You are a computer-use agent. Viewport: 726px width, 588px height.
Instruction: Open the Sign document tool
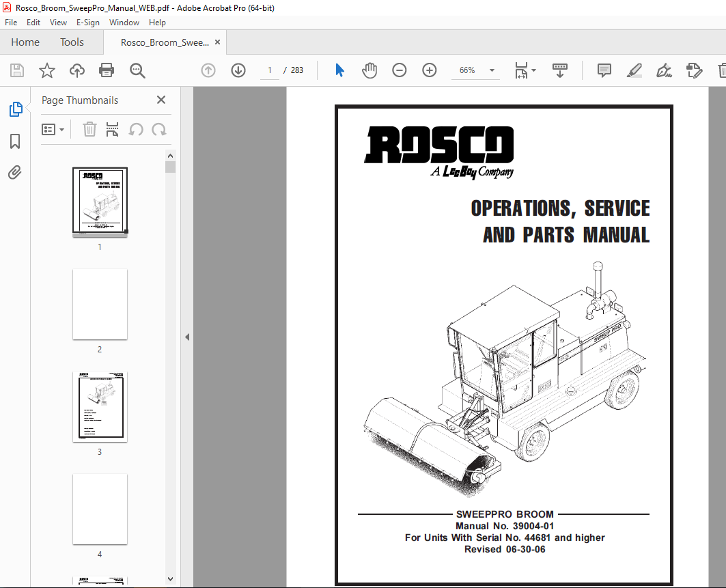[x=664, y=70]
